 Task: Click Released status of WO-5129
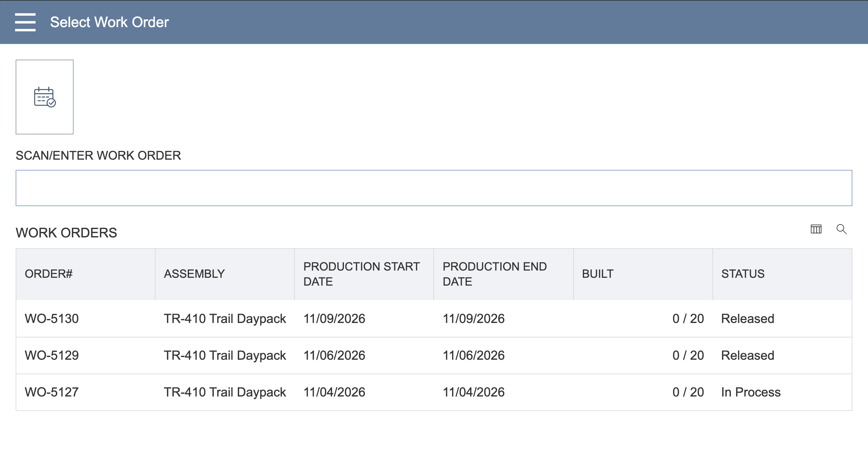[x=747, y=356]
